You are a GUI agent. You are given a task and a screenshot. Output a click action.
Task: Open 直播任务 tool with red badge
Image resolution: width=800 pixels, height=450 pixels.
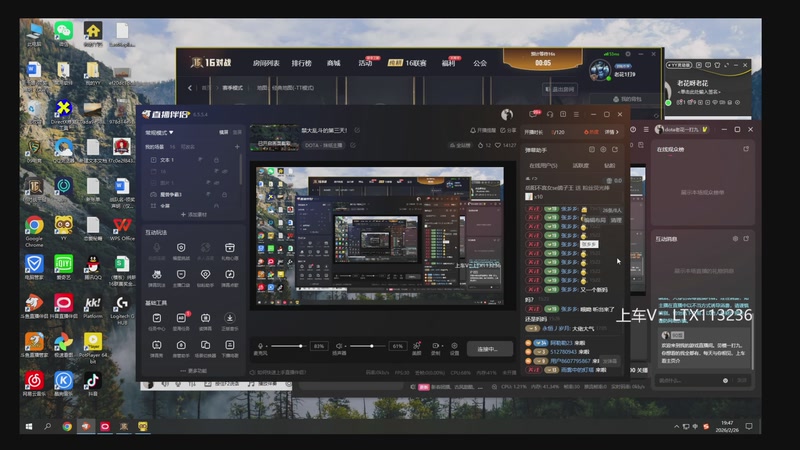click(181, 320)
